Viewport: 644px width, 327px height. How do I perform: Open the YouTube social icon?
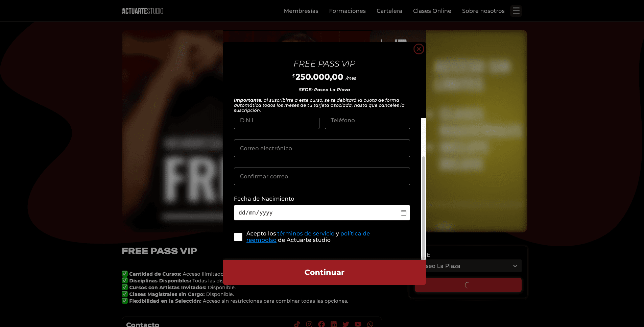pos(358,324)
